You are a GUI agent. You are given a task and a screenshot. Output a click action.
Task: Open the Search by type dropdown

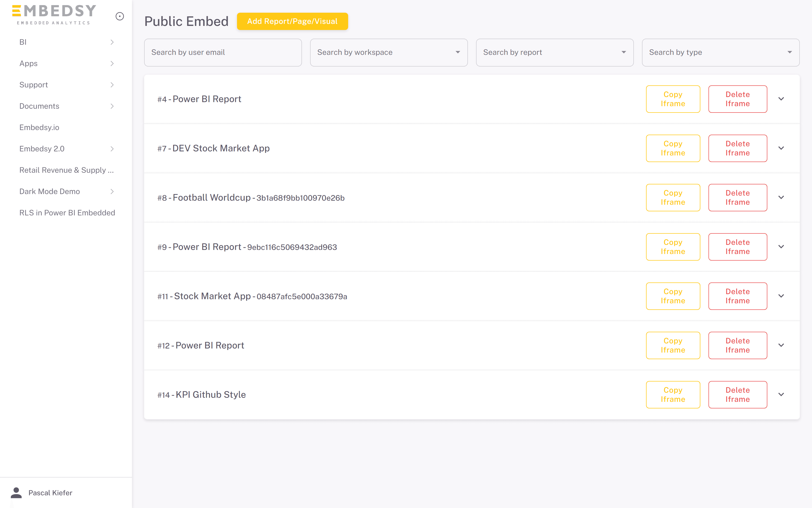pos(720,52)
